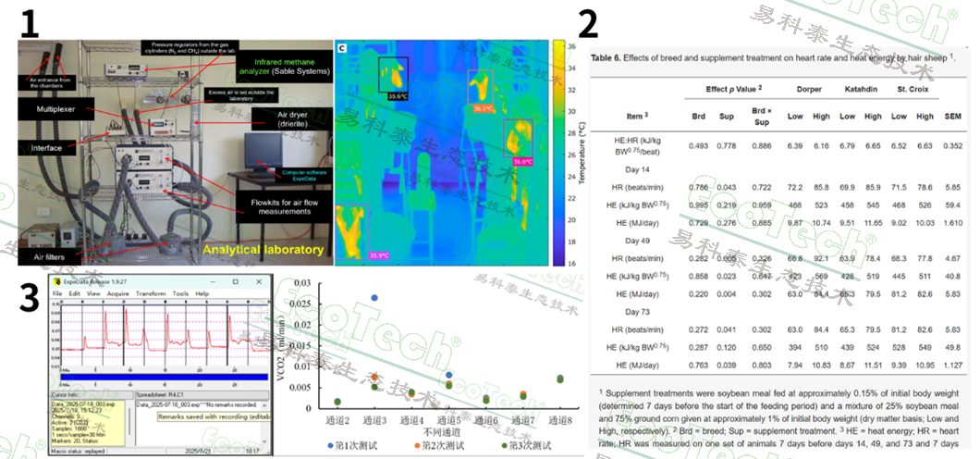Open the Edit menu in ExpeData

[74, 293]
